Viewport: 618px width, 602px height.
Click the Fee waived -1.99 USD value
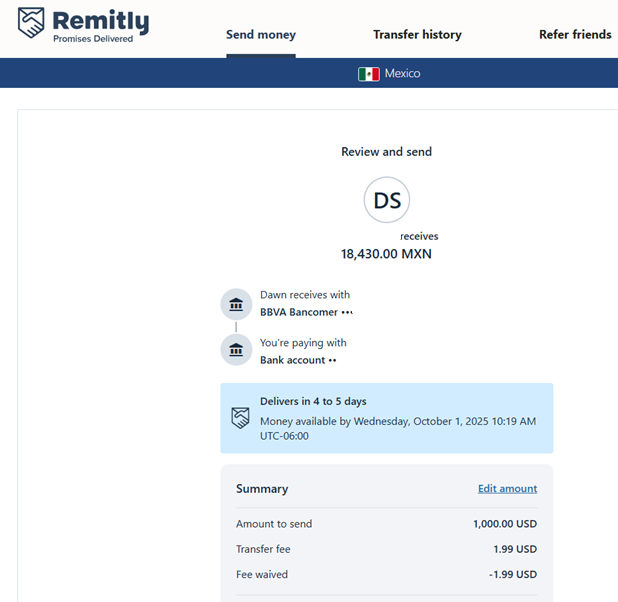coord(513,575)
